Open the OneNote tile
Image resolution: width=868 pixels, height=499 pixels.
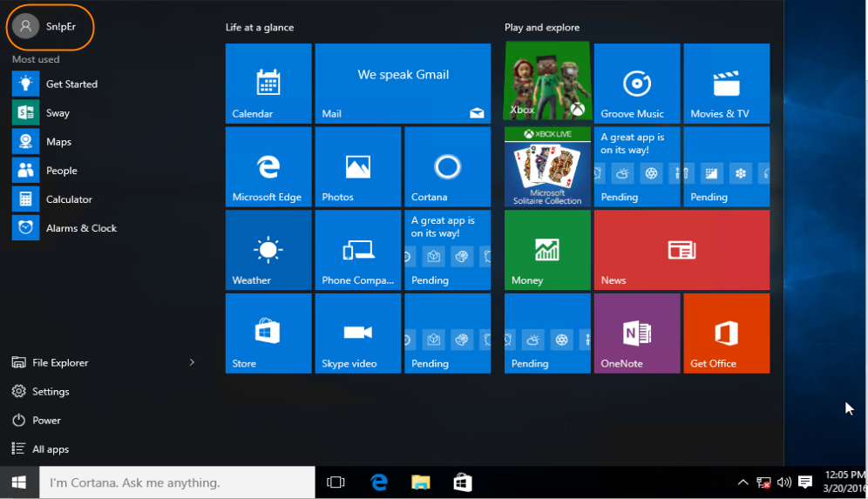(636, 334)
